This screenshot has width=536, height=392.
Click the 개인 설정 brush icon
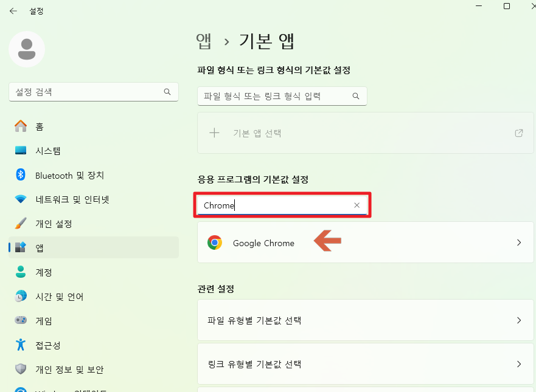(22, 223)
